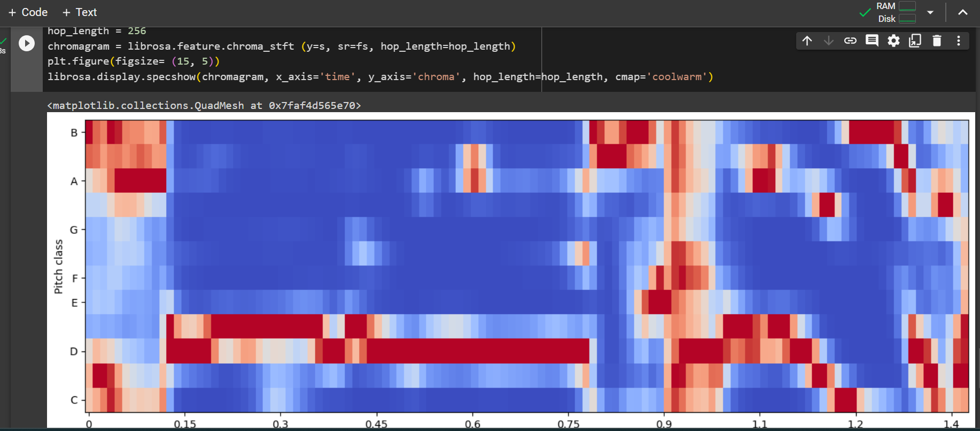Open more cell actions menu
Image resolution: width=980 pixels, height=431 pixels.
pos(959,41)
